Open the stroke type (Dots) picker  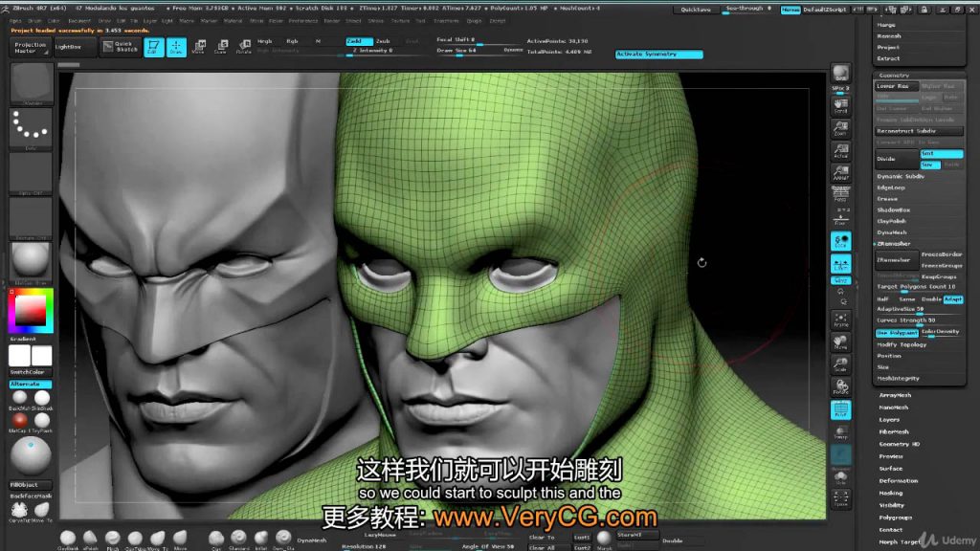click(x=31, y=129)
